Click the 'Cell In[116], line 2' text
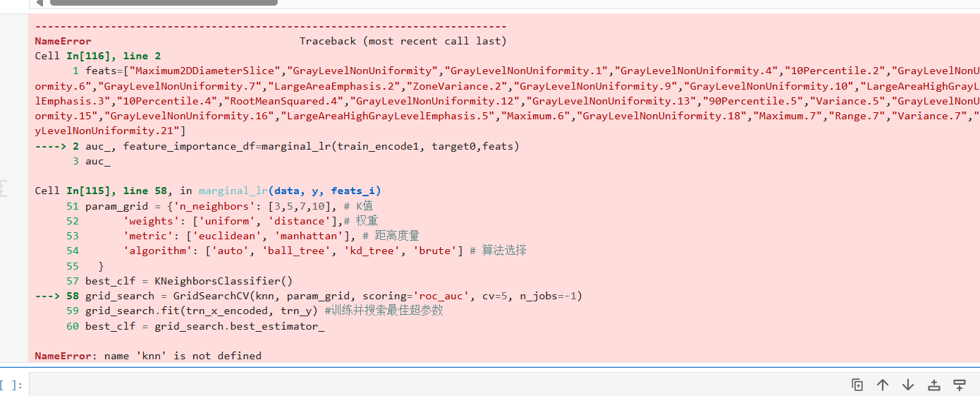 [98, 56]
